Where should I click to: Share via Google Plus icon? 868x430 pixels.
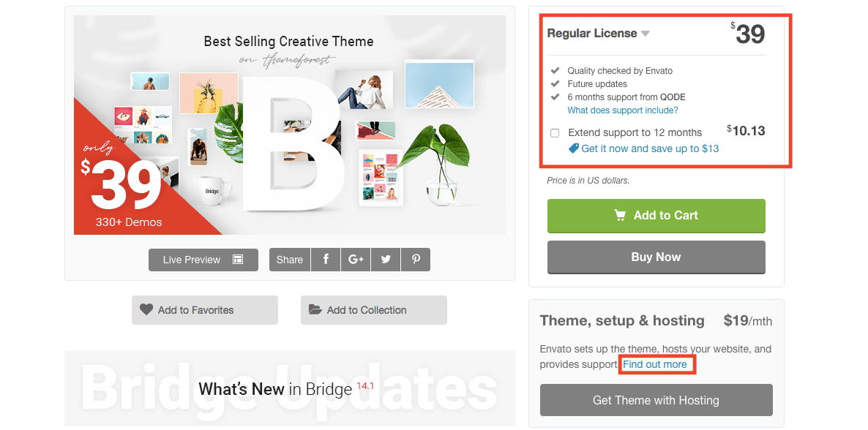point(356,260)
